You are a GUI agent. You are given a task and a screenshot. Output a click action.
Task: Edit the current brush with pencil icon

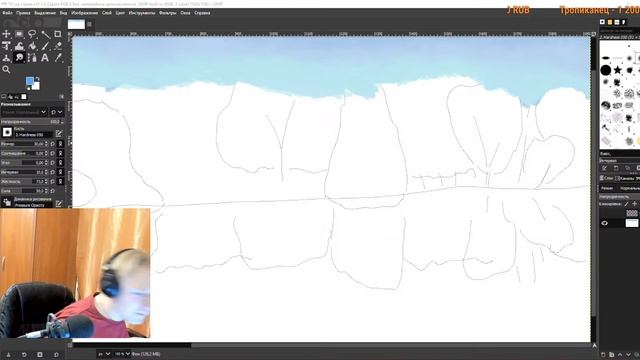59,133
